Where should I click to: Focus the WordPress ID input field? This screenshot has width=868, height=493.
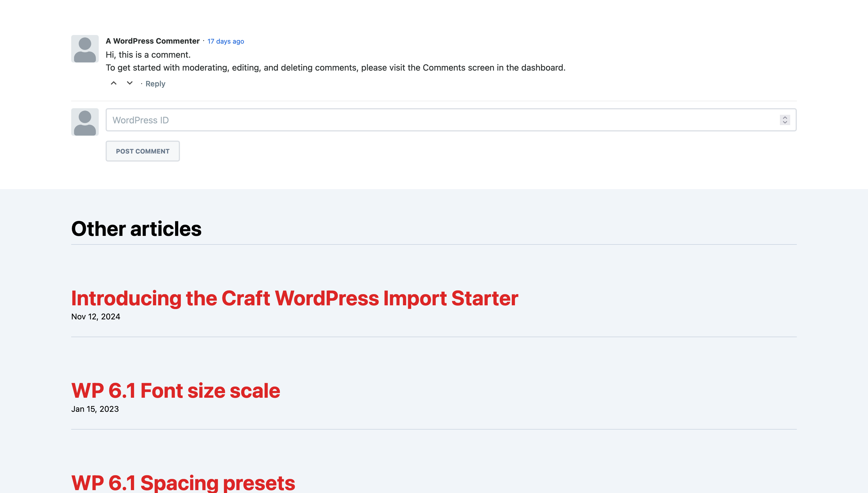click(x=451, y=120)
